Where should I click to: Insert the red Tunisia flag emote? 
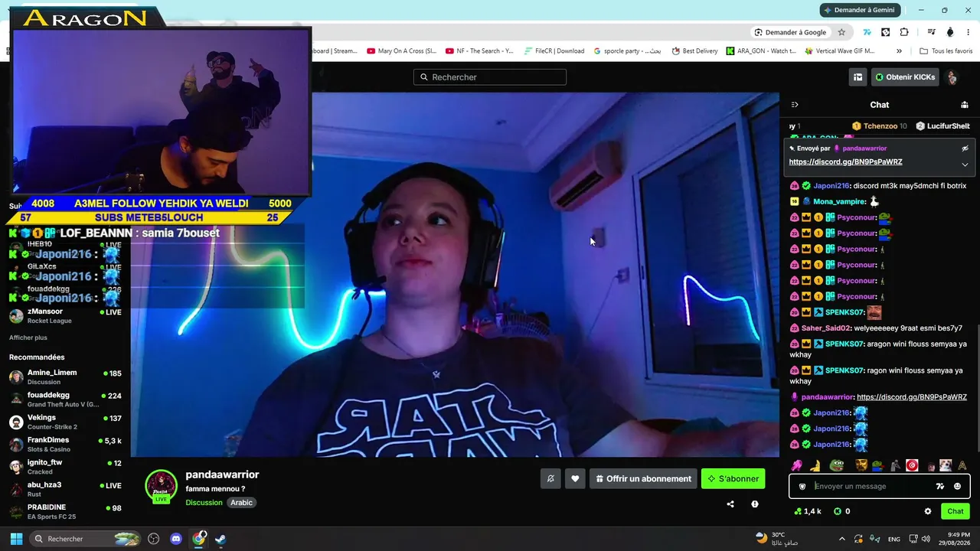(912, 465)
